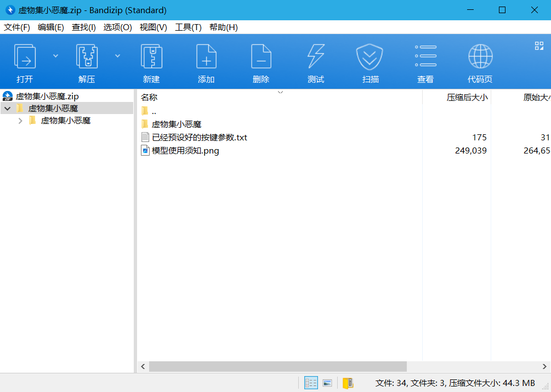This screenshot has height=392, width=551.
Task: Sort by the 名称 column header
Action: tap(149, 97)
